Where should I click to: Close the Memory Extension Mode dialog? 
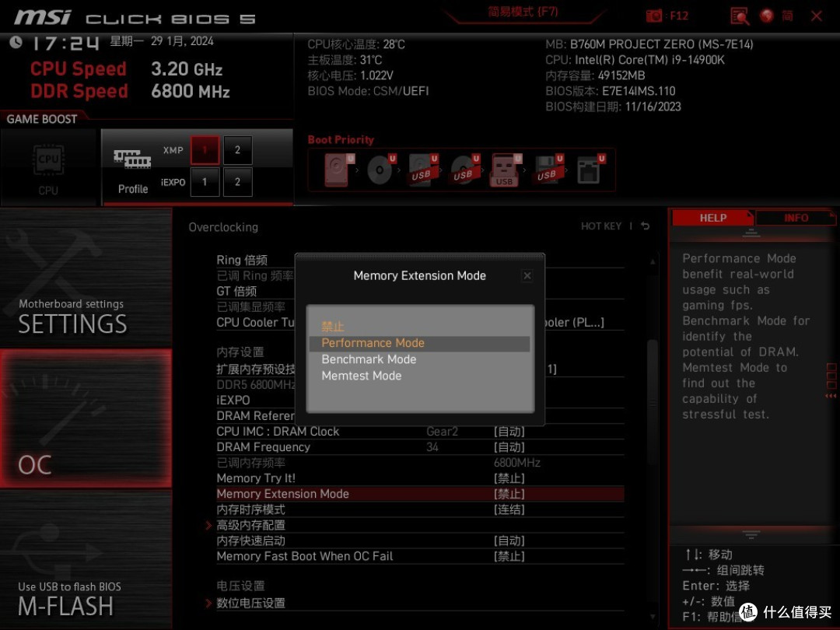(x=527, y=276)
